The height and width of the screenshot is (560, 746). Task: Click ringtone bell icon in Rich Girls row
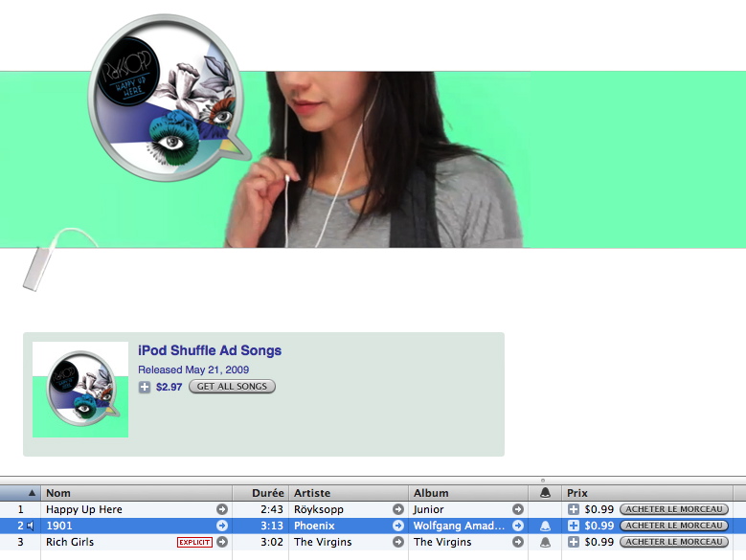[545, 542]
